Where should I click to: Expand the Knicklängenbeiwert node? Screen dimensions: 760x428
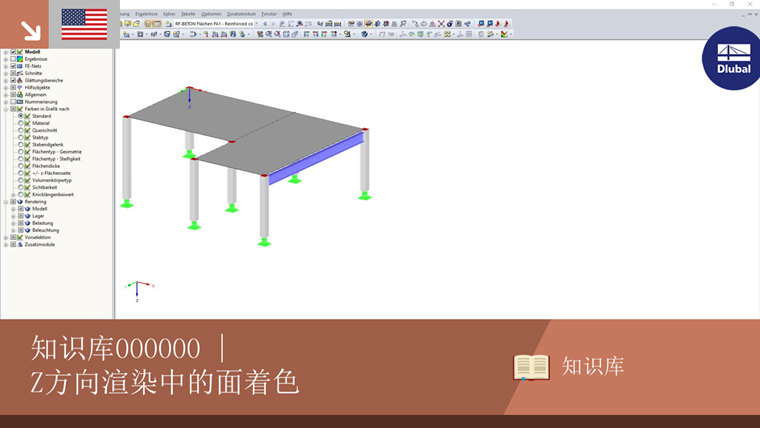pos(13,194)
